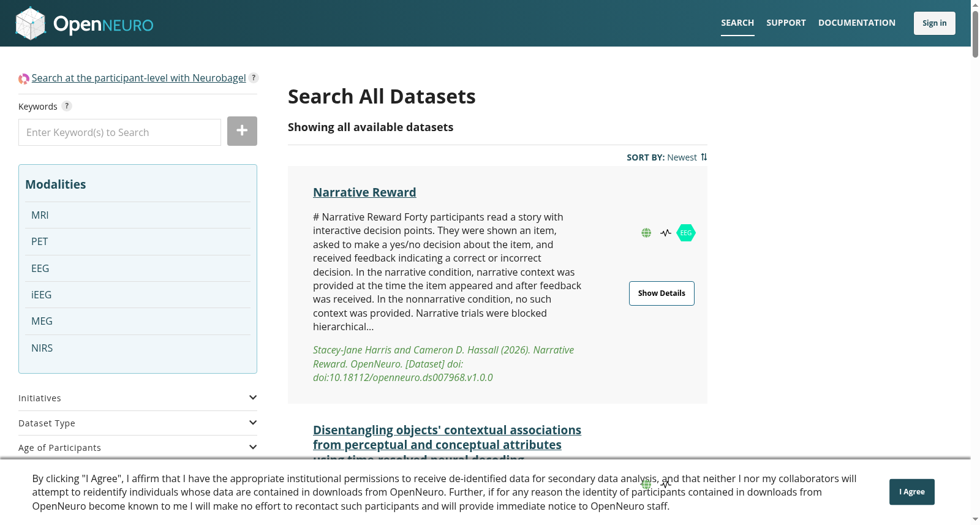Open Search at participant-level with Neurobagel link
The width and height of the screenshot is (980, 525).
click(x=138, y=78)
